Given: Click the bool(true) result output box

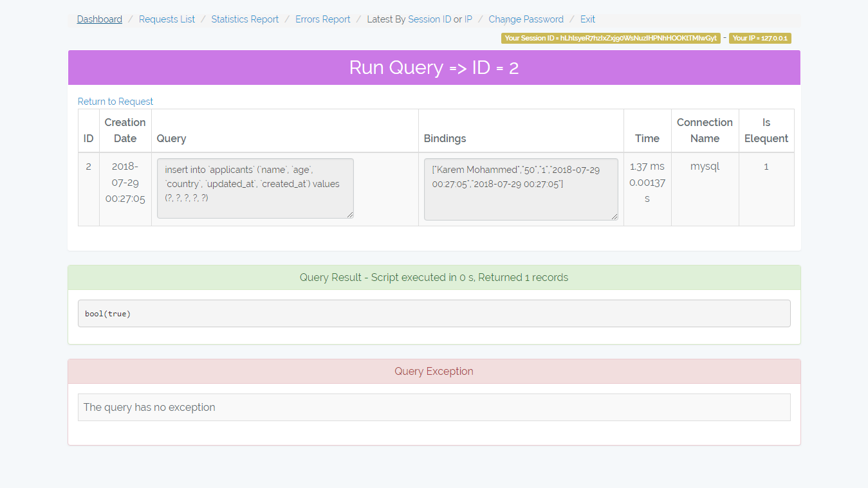Looking at the screenshot, I should point(434,314).
